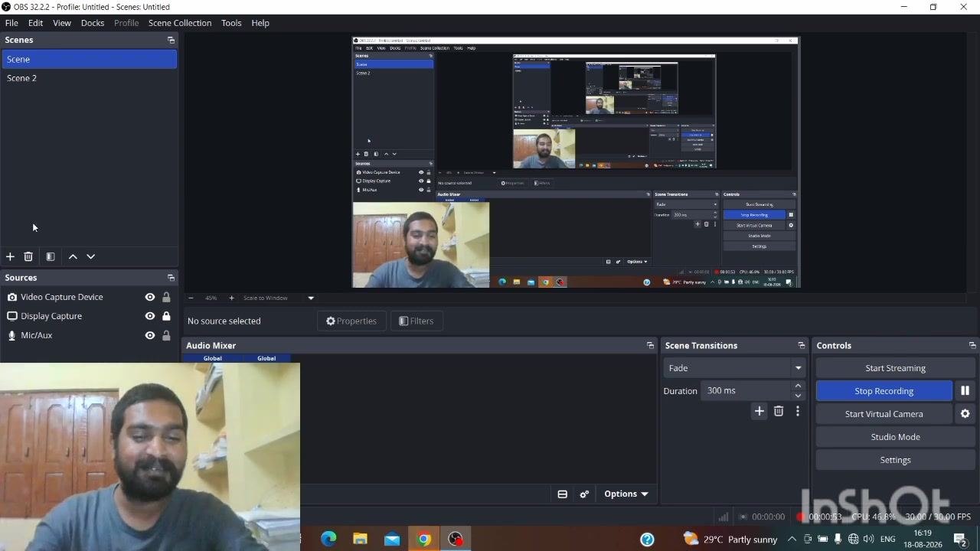Add a new scene with plus icon
Screen dimensions: 980x551
click(10, 257)
